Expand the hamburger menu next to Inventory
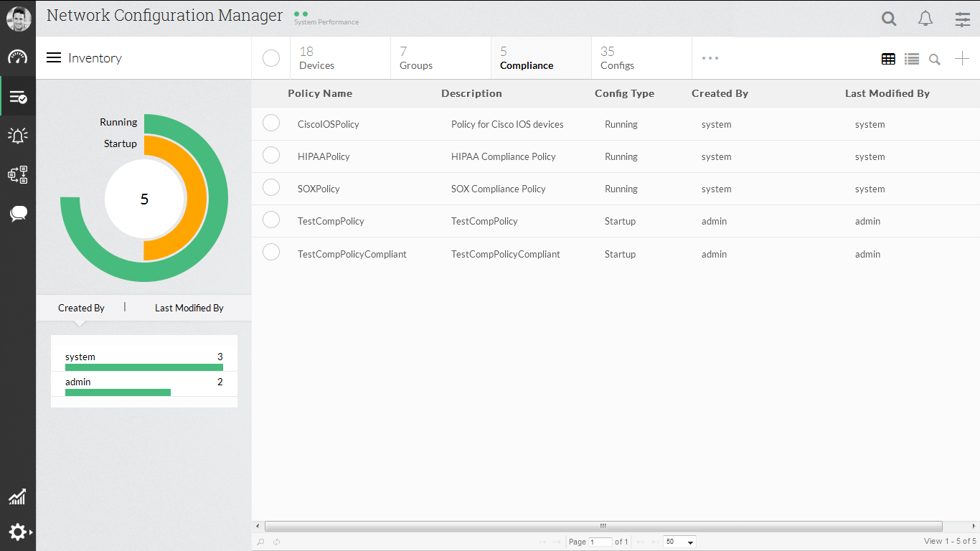 pyautogui.click(x=53, y=58)
